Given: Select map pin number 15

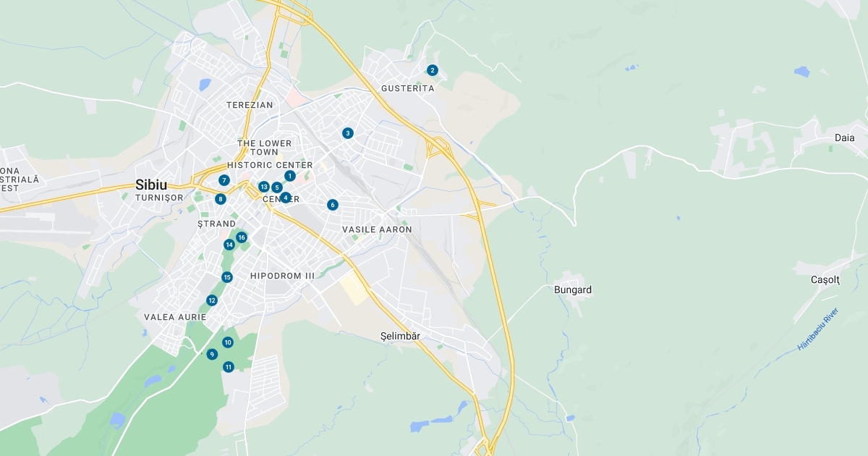Looking at the screenshot, I should (227, 277).
